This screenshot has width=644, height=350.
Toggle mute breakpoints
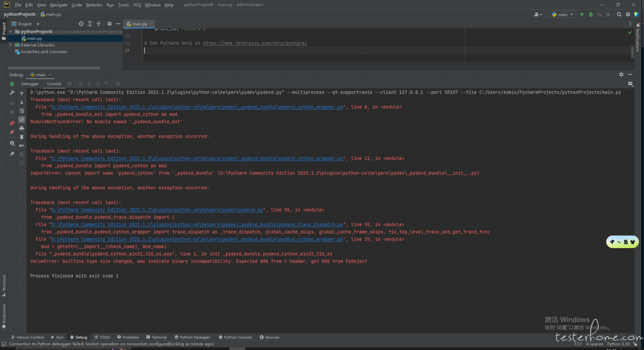tap(12, 132)
